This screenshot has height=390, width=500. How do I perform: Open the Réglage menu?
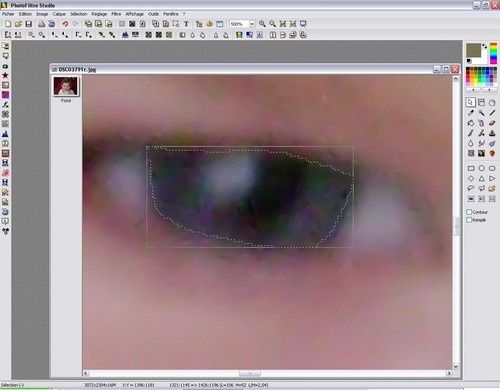pos(99,14)
